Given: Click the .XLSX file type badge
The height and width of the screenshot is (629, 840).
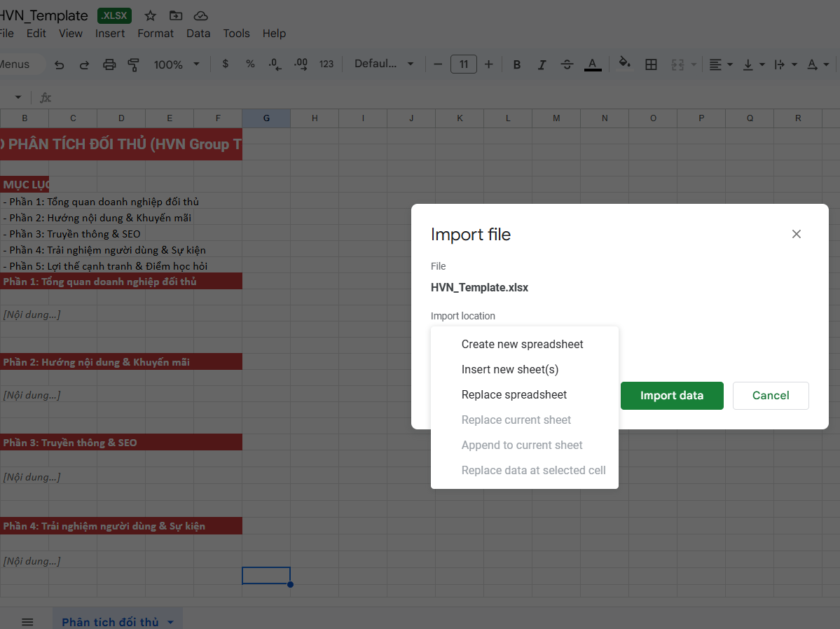Looking at the screenshot, I should pos(115,15).
